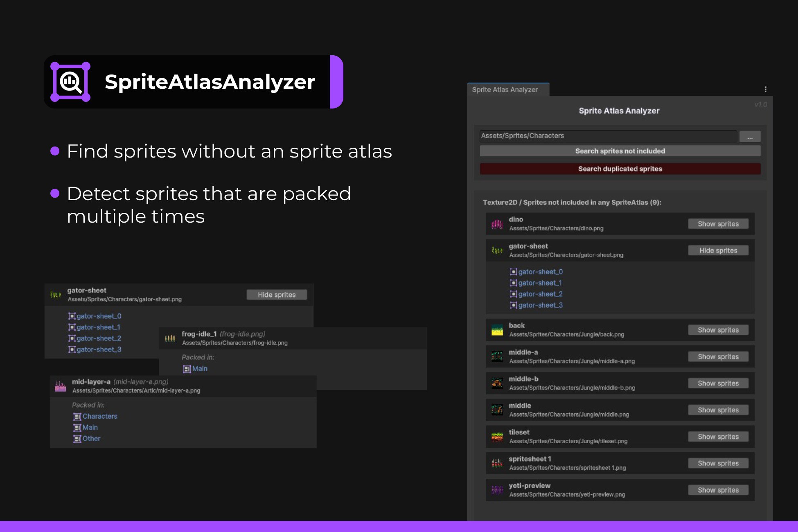The image size is (798, 532).
Task: Click the middle-a texture thumbnail
Action: click(x=497, y=356)
